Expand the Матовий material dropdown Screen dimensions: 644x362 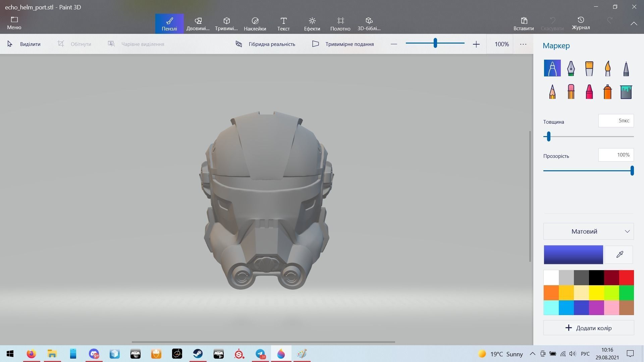(x=588, y=231)
